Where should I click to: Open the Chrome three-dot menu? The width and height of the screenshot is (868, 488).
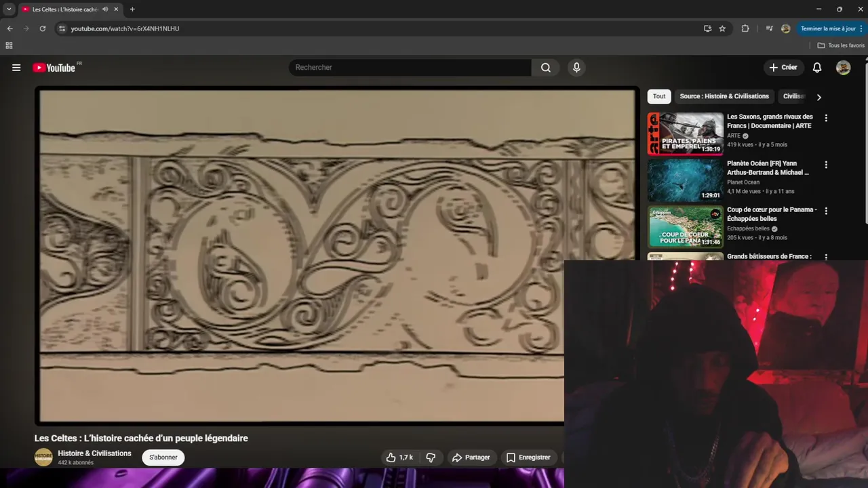pyautogui.click(x=861, y=28)
